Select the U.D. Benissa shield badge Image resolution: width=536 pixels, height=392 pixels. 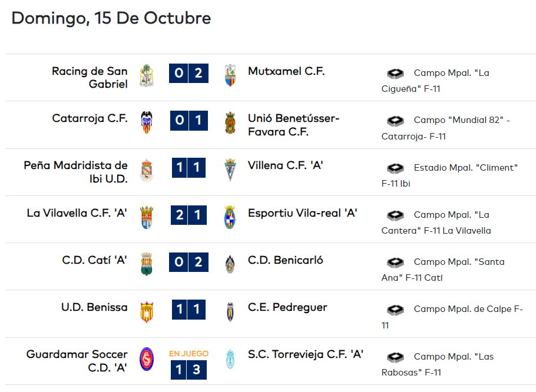click(147, 312)
